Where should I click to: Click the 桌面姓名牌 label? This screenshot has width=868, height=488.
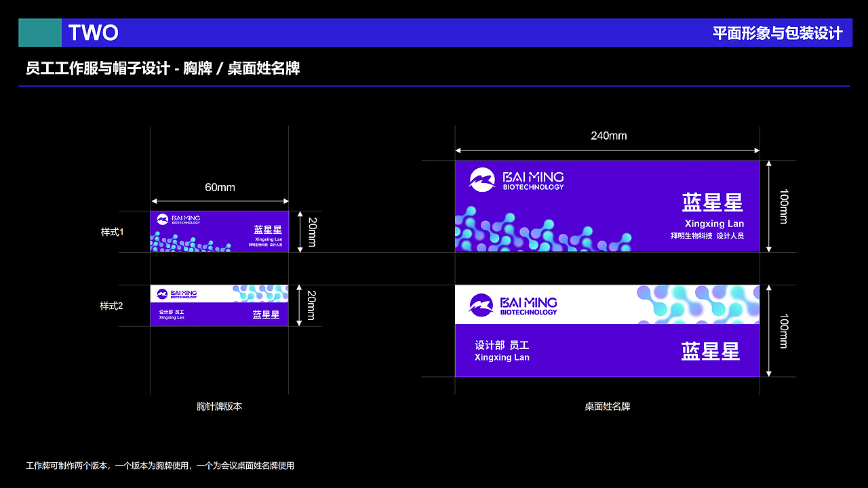coord(608,406)
